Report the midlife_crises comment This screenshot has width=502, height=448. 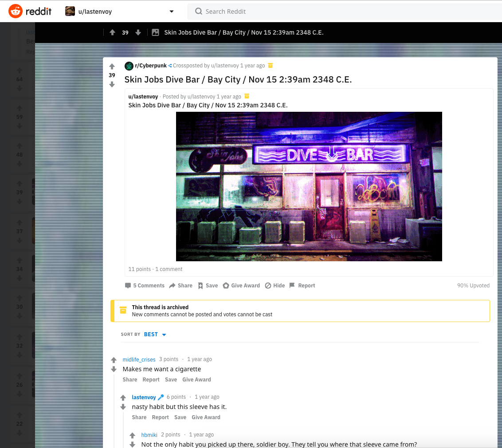click(151, 380)
